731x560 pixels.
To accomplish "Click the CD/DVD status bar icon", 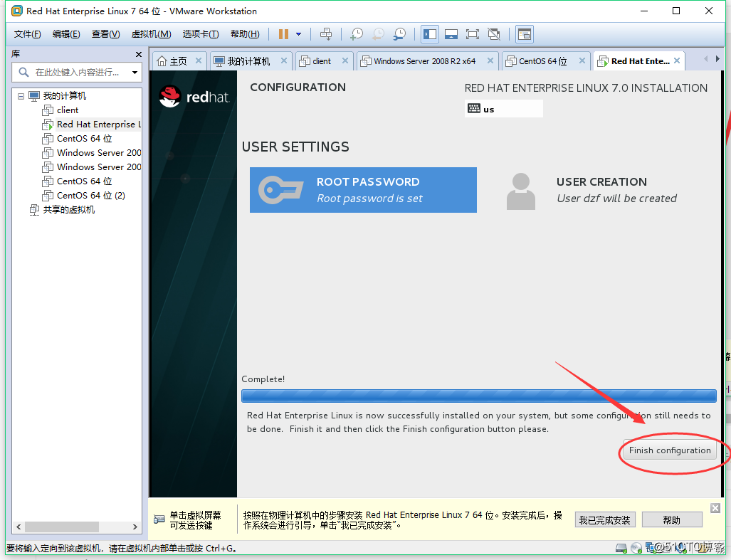I will tap(636, 549).
